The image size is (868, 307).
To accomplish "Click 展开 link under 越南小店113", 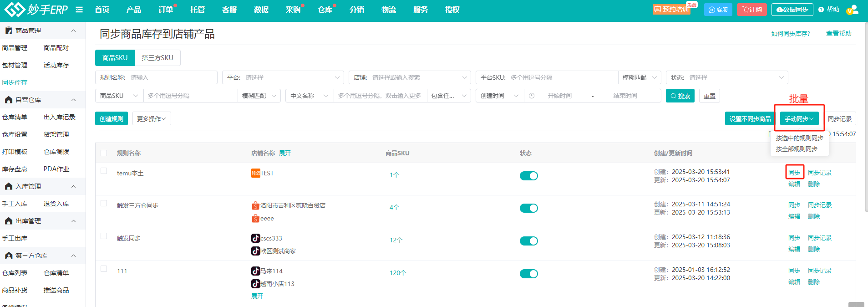I will [x=257, y=296].
